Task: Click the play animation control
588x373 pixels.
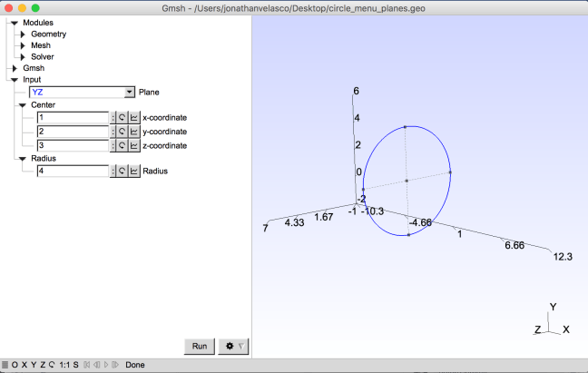Action: (x=106, y=365)
